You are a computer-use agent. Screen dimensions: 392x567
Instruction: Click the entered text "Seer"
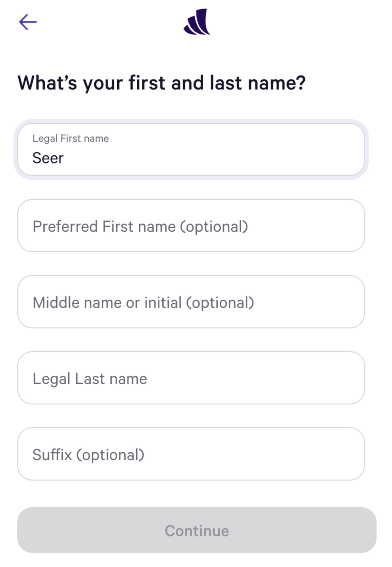coord(48,158)
